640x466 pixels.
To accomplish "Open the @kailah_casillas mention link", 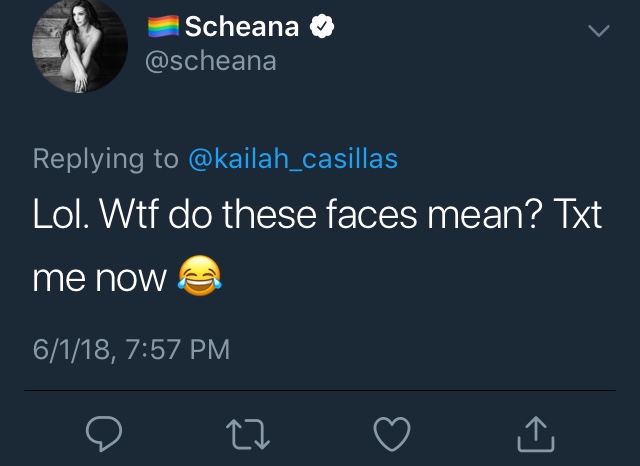I will 293,159.
